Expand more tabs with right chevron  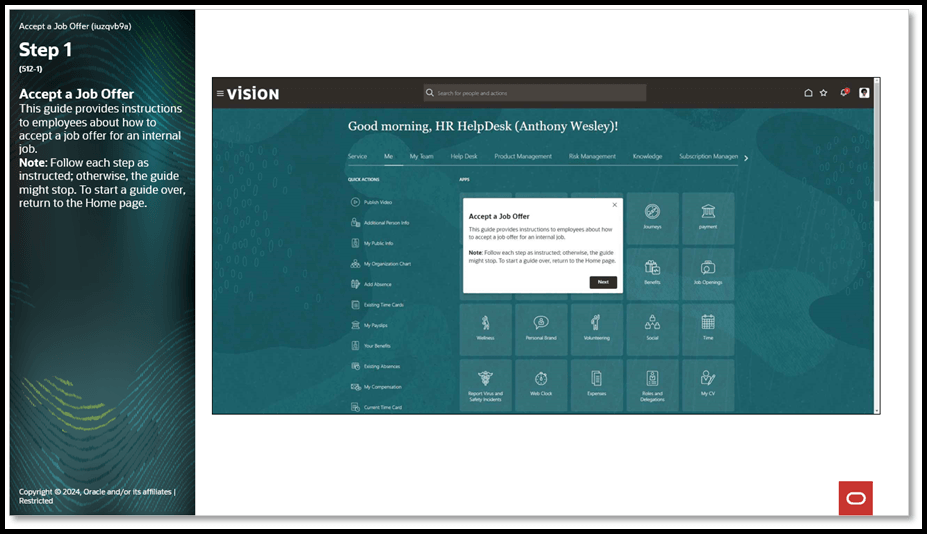746,158
